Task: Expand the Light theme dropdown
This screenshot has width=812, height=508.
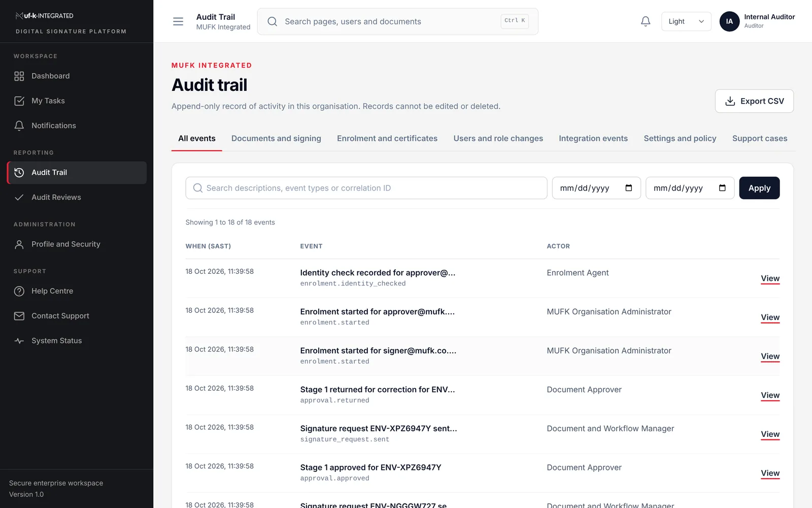Action: coord(686,21)
